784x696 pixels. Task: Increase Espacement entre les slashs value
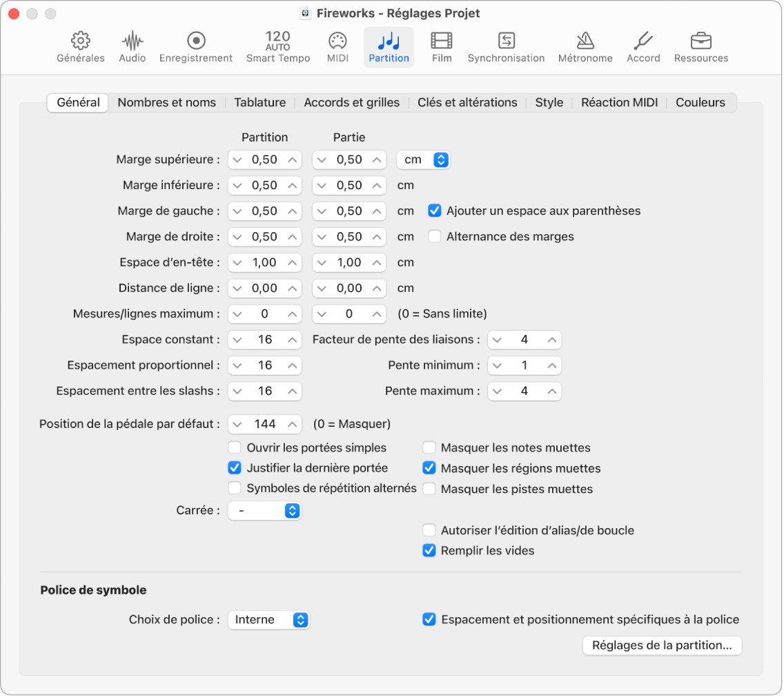pyautogui.click(x=293, y=391)
